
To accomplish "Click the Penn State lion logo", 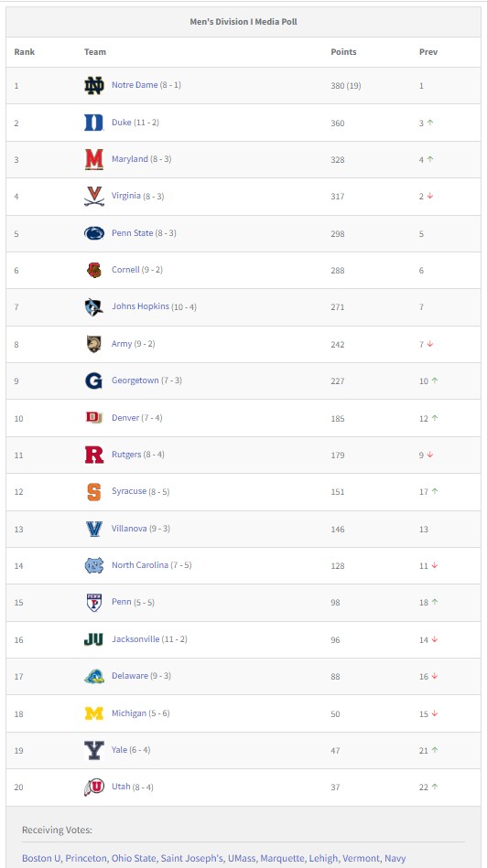I will pos(94,233).
